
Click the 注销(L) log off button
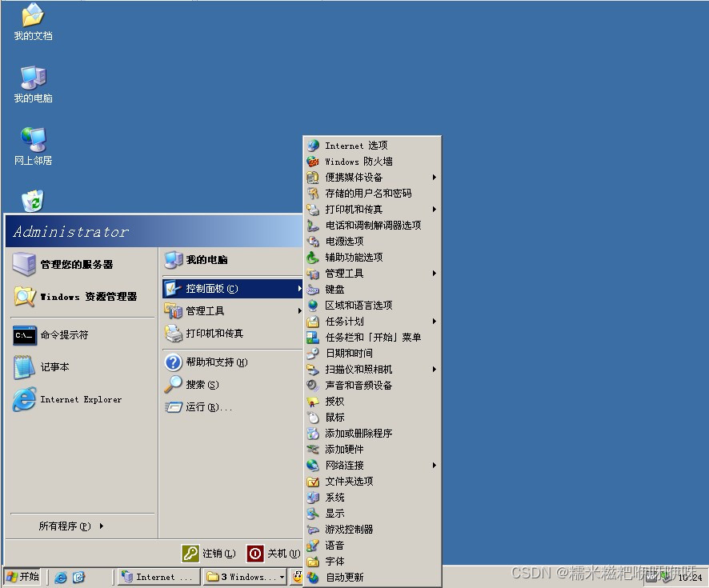pos(209,553)
